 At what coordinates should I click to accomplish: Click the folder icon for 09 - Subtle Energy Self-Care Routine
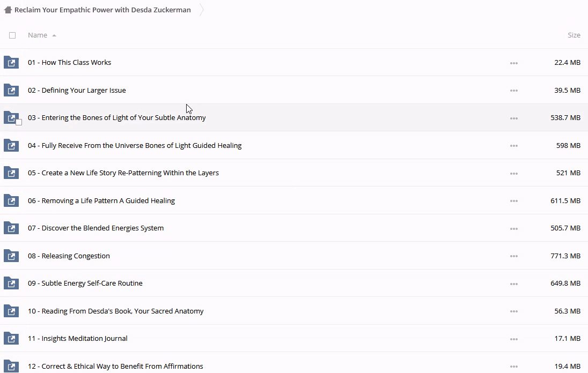(x=11, y=284)
